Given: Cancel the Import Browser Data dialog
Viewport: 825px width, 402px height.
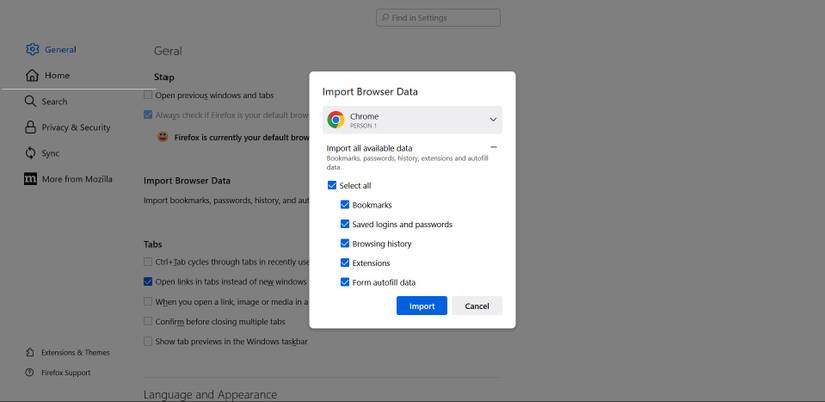Looking at the screenshot, I should (476, 306).
